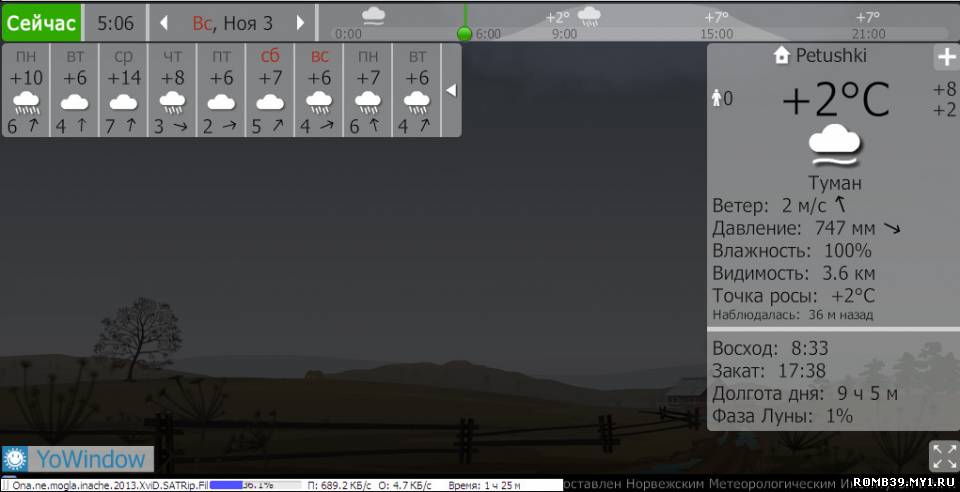Jump to 21:00 on the timeline

[868, 33]
